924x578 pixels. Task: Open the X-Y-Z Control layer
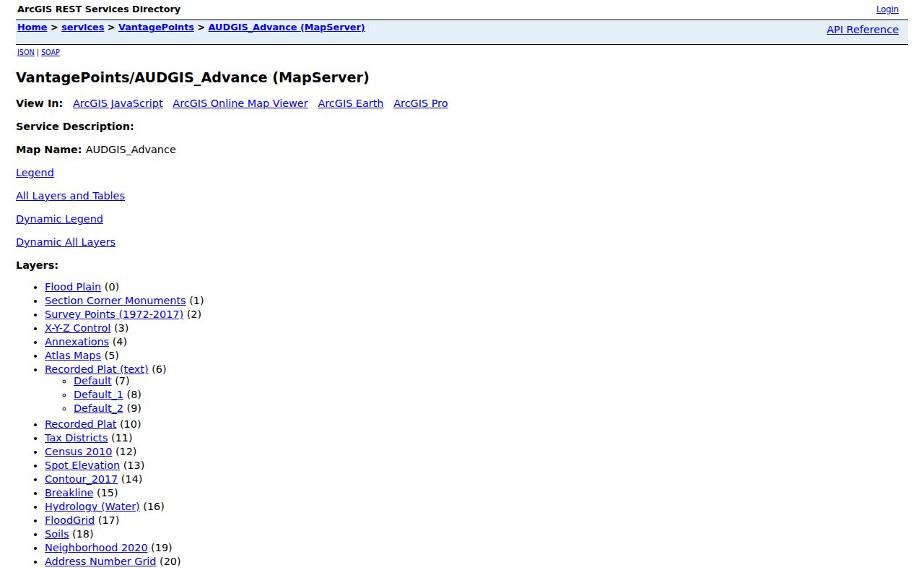coord(78,328)
